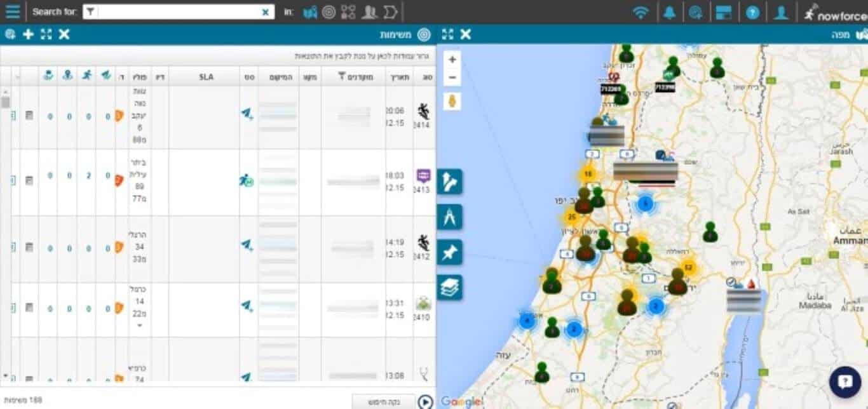The image size is (868, 409).
Task: Select the pushpin map tool
Action: pos(449,252)
